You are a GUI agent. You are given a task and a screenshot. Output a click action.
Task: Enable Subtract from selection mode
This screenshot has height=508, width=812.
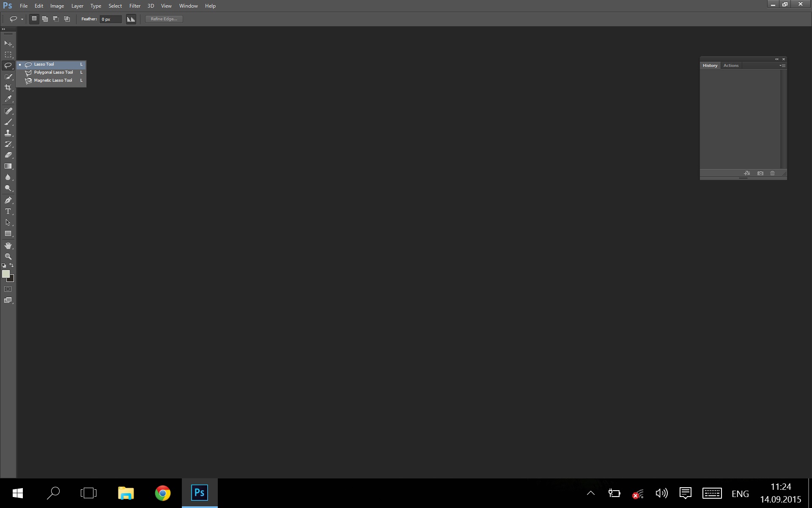56,19
